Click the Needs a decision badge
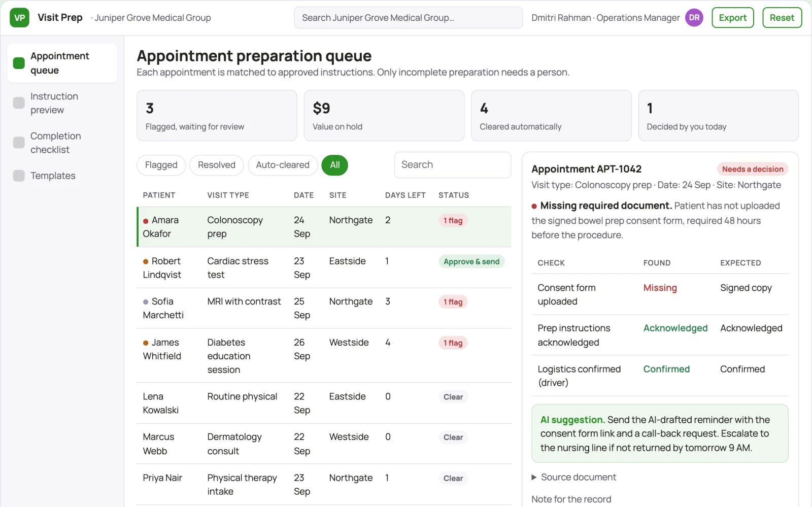The height and width of the screenshot is (507, 812). 753,169
